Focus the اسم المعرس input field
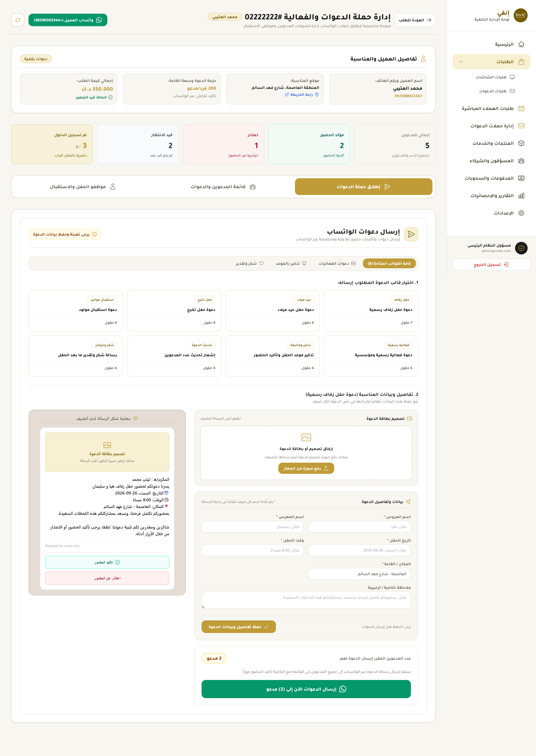The height and width of the screenshot is (756, 536). (253, 527)
